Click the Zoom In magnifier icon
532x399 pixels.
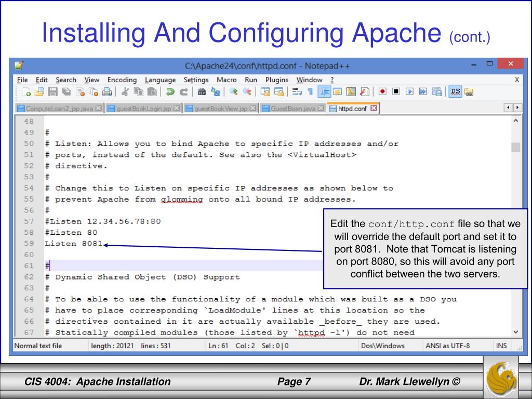(233, 91)
